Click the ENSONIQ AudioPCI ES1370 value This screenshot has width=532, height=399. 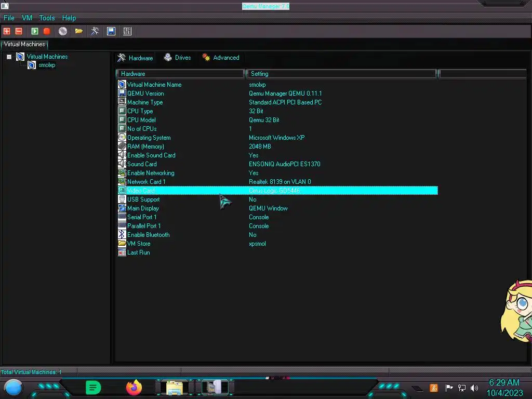284,164
